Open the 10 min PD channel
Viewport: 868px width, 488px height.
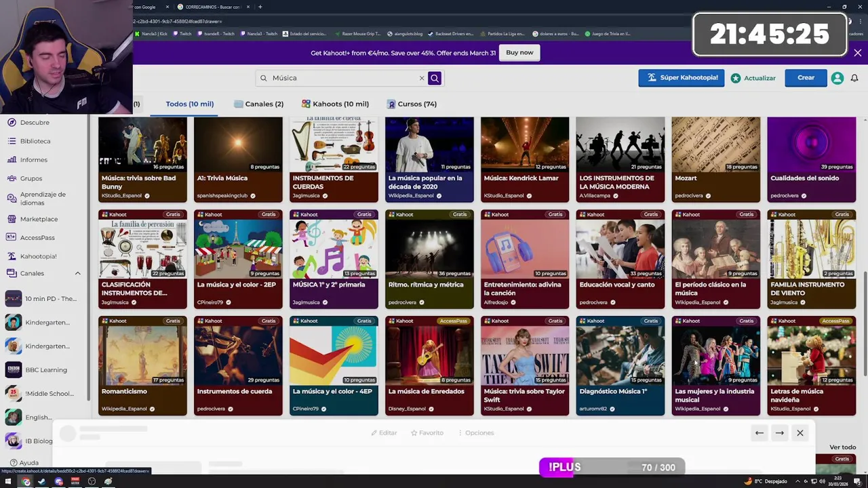tap(41, 299)
